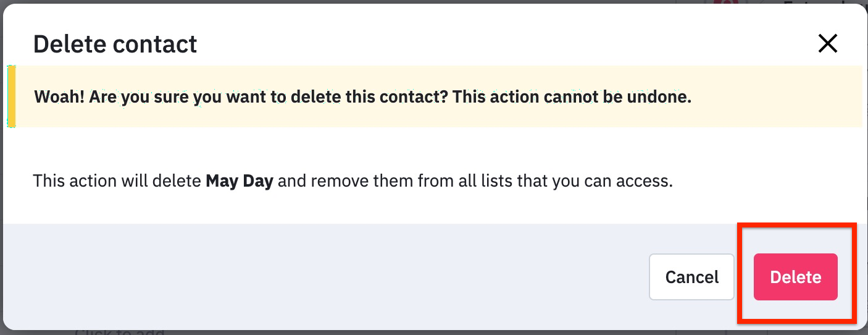Click the yellow "Woah!" warning banner text
Screen dimensions: 868x335
362,97
